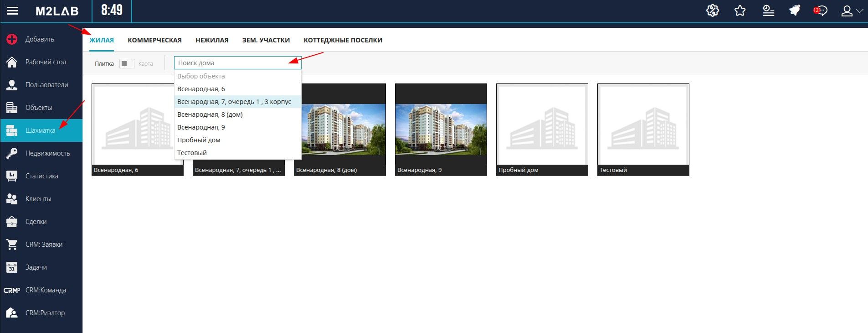Open chat messages with 121 badge

(821, 11)
